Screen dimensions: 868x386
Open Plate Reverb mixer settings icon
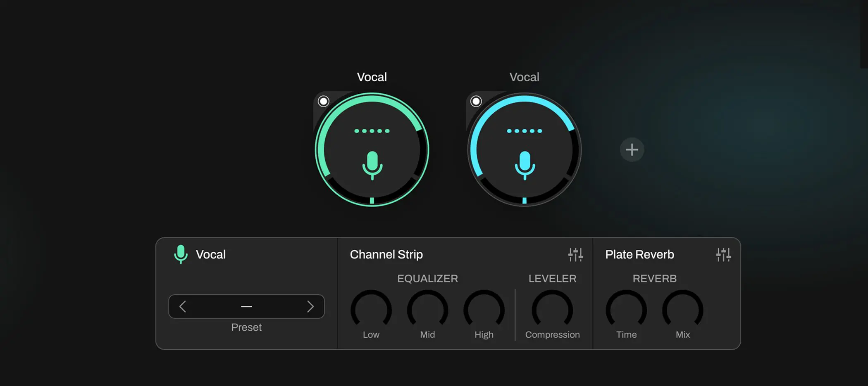[x=723, y=255]
